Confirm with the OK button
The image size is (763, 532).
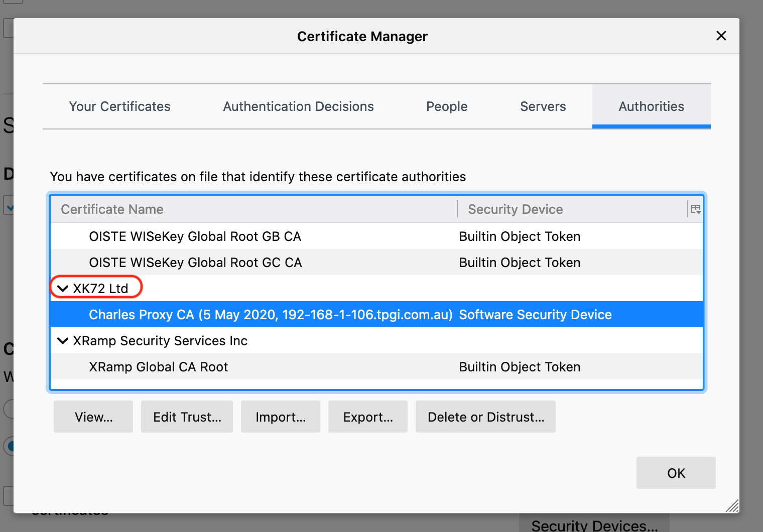(676, 473)
